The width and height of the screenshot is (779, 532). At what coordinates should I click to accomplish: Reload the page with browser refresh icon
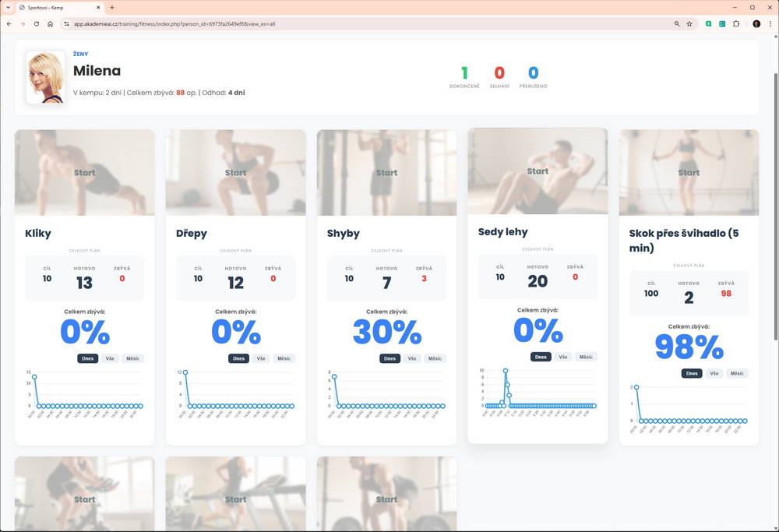(36, 24)
